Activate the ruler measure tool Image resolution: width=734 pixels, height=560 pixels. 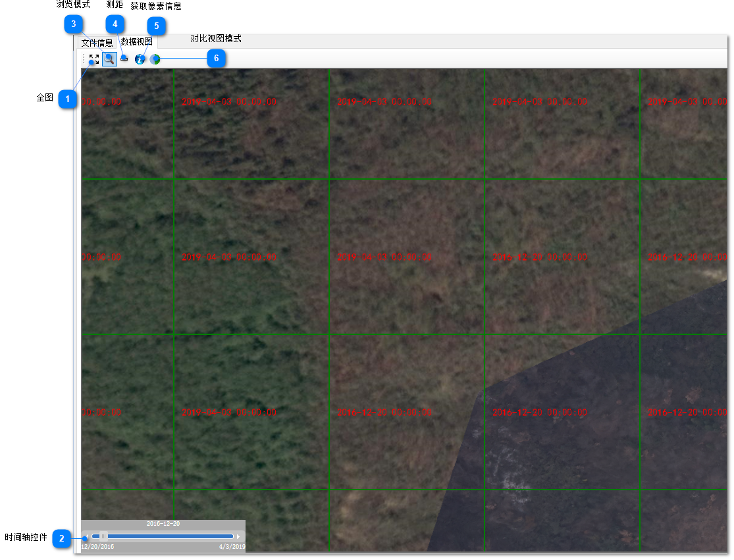click(x=124, y=59)
